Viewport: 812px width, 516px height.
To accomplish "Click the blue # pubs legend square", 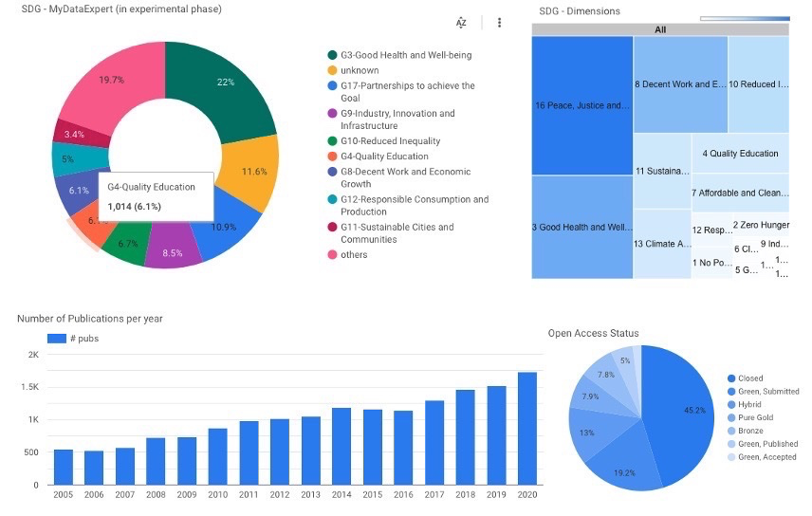I will click(x=55, y=338).
